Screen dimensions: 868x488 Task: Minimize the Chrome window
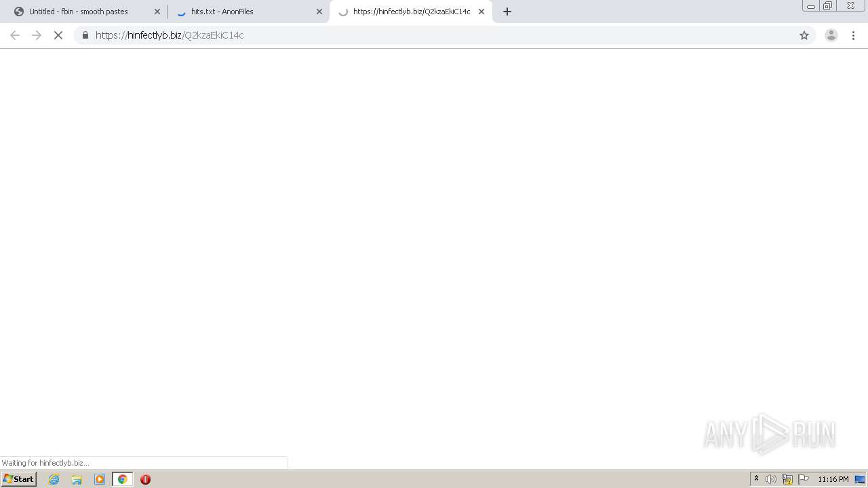(x=811, y=6)
